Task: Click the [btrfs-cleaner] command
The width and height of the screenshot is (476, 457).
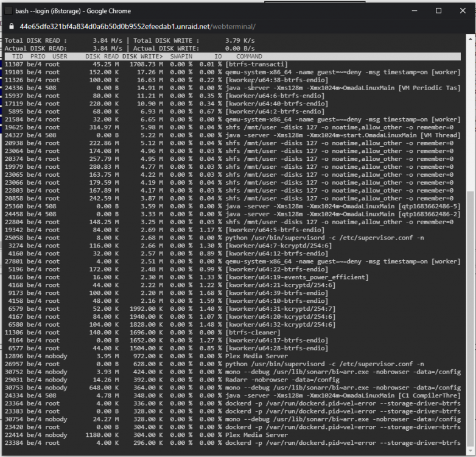Action: (253, 333)
